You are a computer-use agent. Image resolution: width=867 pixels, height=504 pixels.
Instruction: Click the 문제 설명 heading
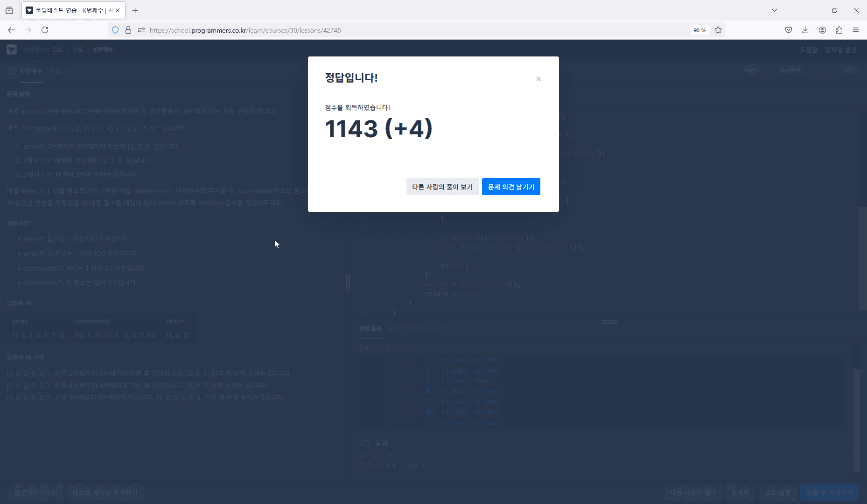point(18,94)
